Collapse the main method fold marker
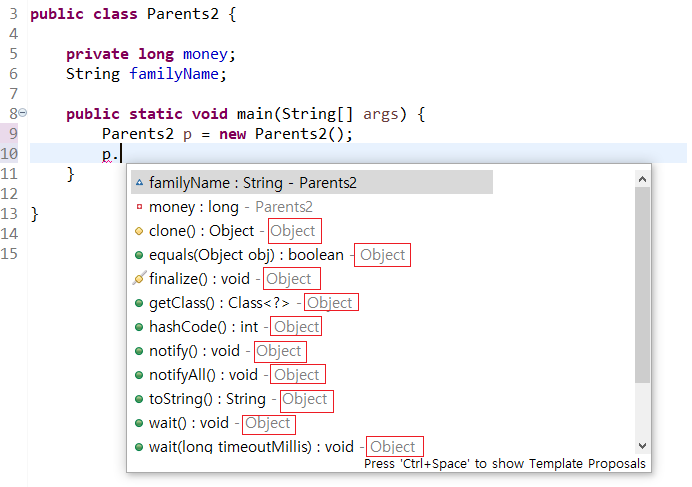The width and height of the screenshot is (692, 487). pos(23,113)
